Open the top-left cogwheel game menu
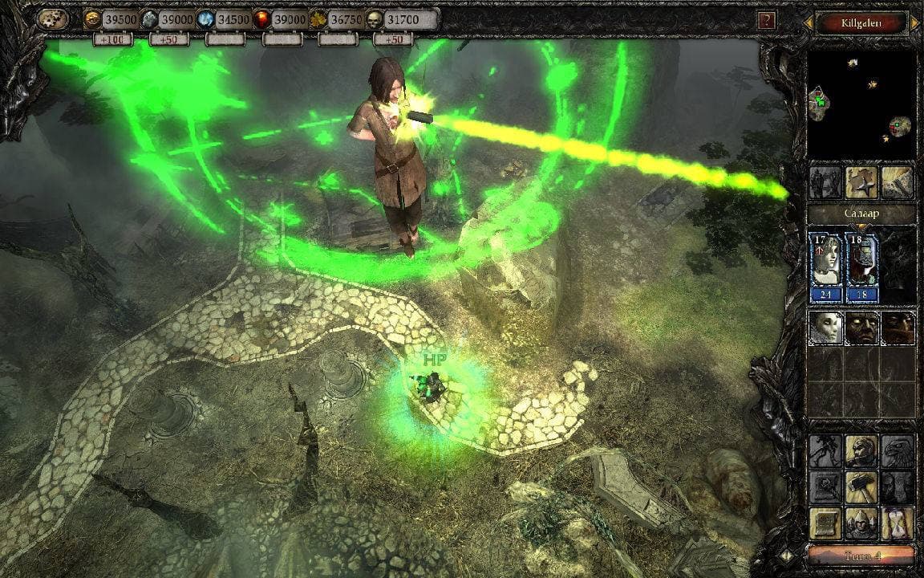The height and width of the screenshot is (578, 924). tap(53, 19)
